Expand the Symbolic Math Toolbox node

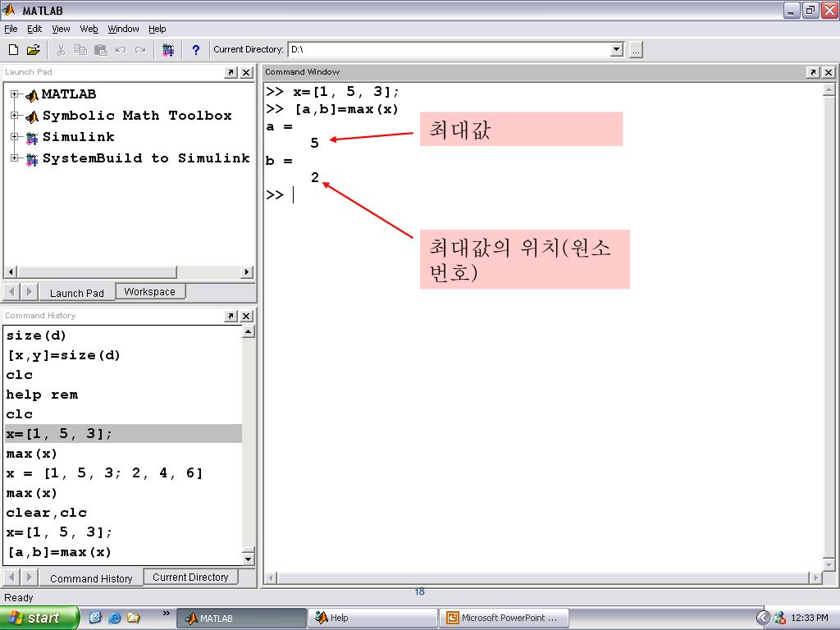[15, 115]
